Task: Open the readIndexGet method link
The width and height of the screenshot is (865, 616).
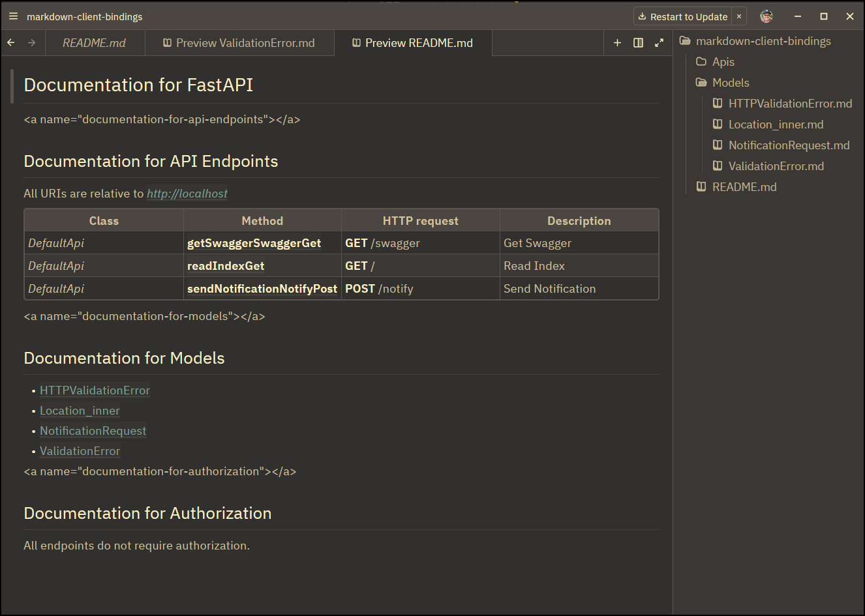Action: (226, 266)
